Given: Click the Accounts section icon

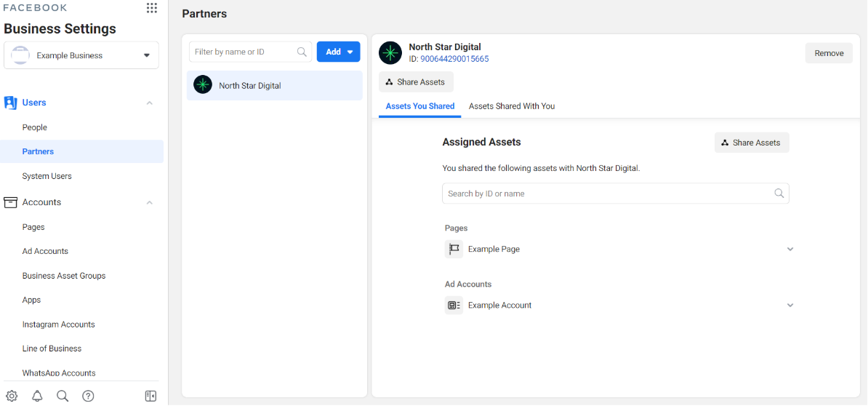Looking at the screenshot, I should point(10,202).
